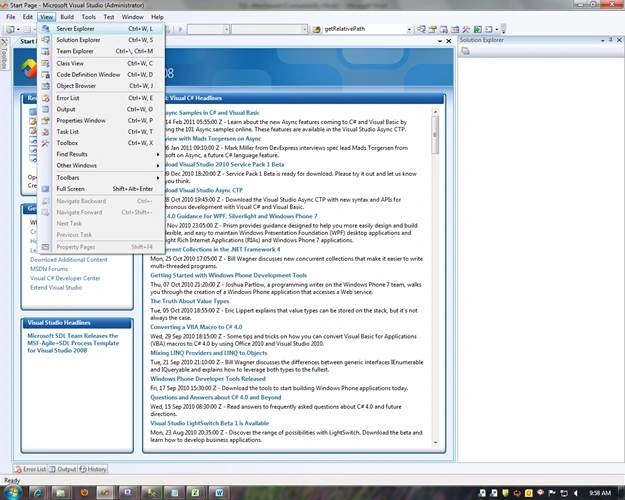Click the Windows Start orb
625x500 pixels.
[12, 492]
